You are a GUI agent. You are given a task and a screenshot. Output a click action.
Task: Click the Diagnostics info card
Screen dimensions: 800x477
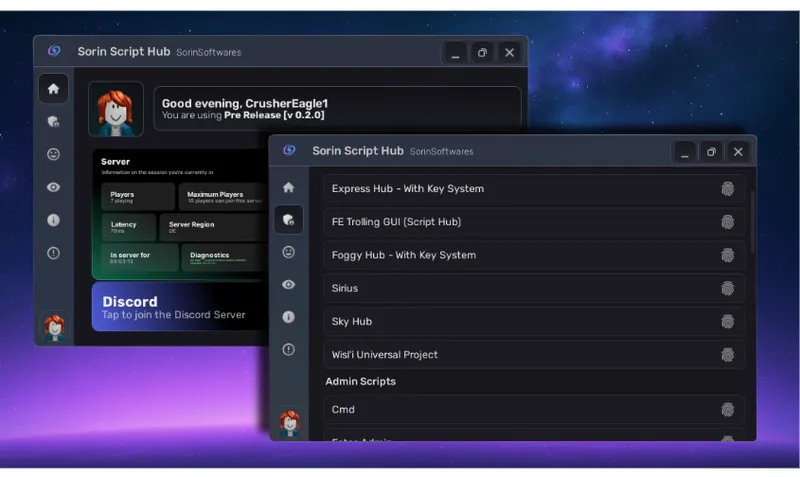click(x=225, y=257)
